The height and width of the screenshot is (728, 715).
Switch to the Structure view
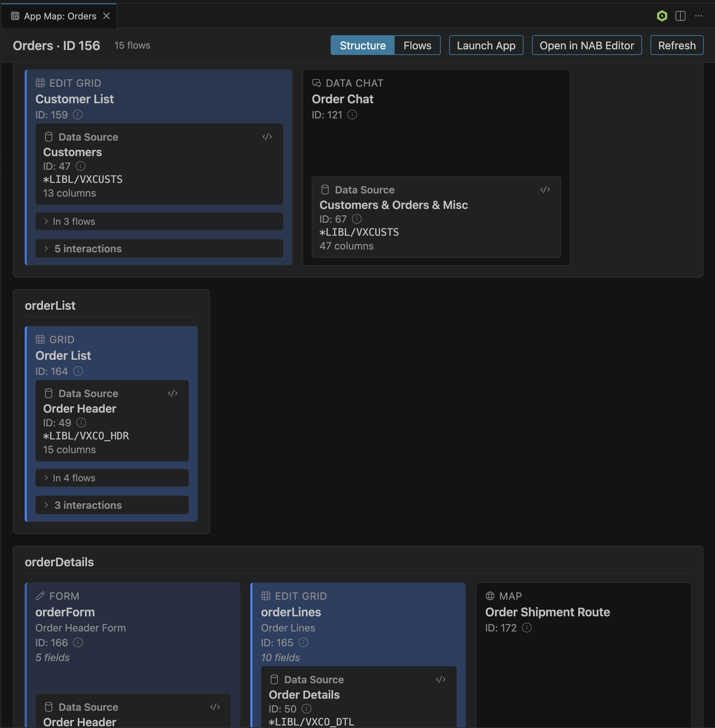click(x=362, y=45)
